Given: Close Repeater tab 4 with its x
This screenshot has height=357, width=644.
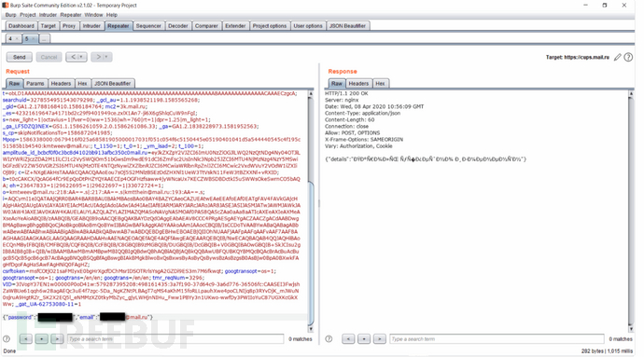Looking at the screenshot, I should click(17, 39).
